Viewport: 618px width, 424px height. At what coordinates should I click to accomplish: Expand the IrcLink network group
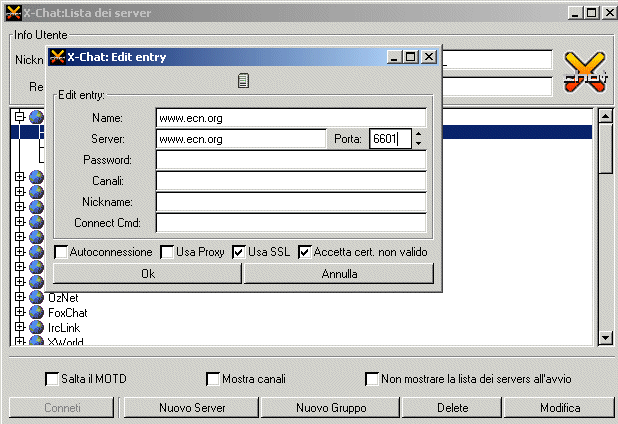[19, 326]
